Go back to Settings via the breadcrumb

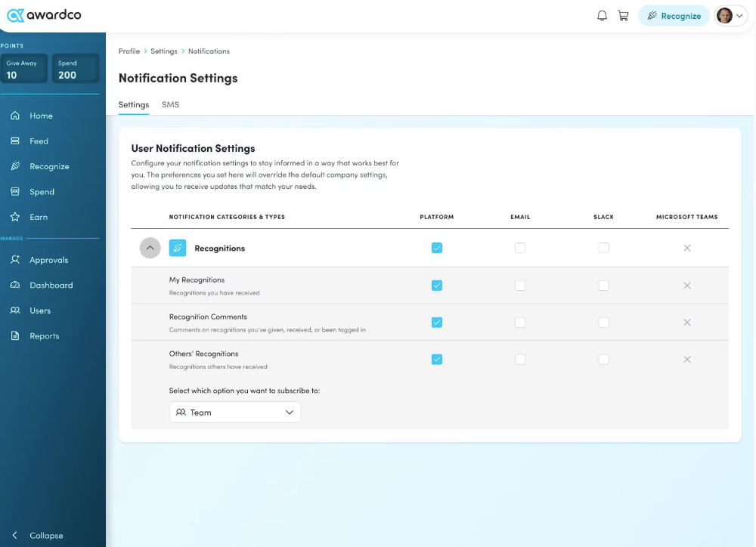pos(163,51)
